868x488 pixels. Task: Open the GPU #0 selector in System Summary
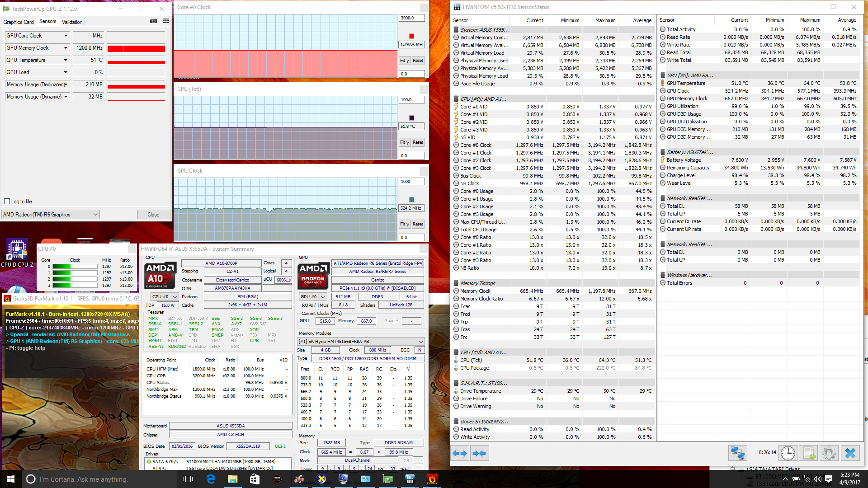pyautogui.click(x=313, y=297)
